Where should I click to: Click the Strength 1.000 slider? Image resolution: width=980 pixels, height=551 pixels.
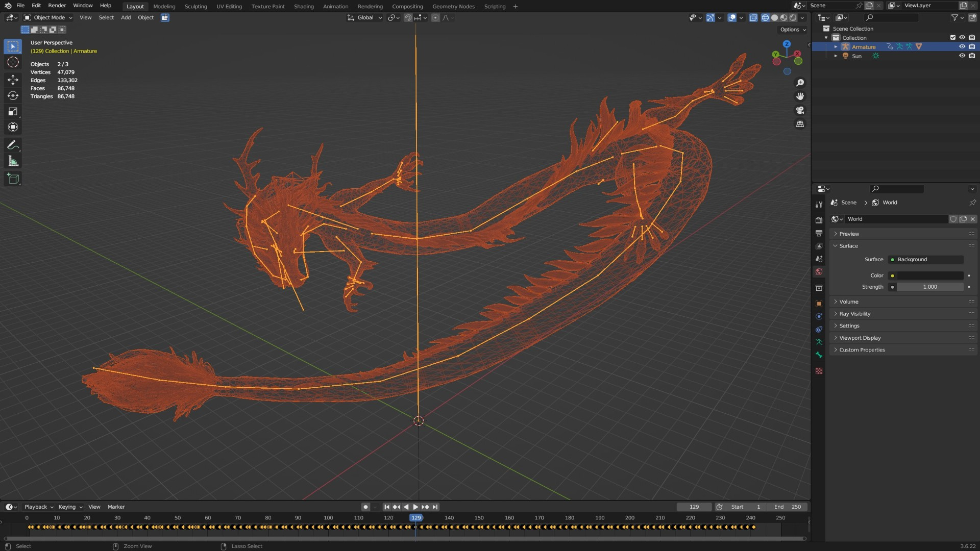click(x=930, y=287)
